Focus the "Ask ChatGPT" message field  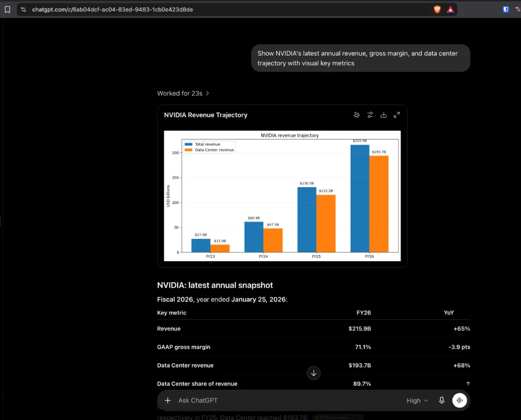289,400
